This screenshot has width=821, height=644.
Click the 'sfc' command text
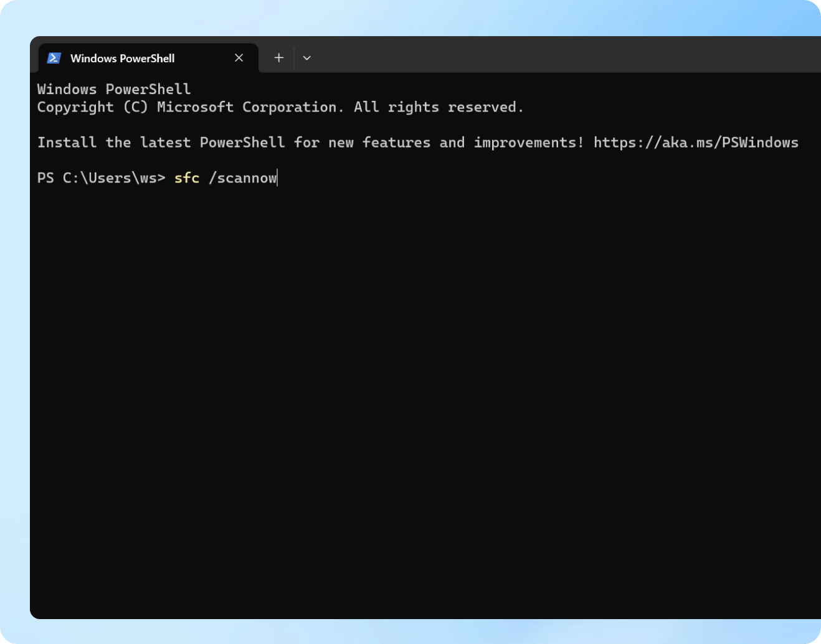187,178
